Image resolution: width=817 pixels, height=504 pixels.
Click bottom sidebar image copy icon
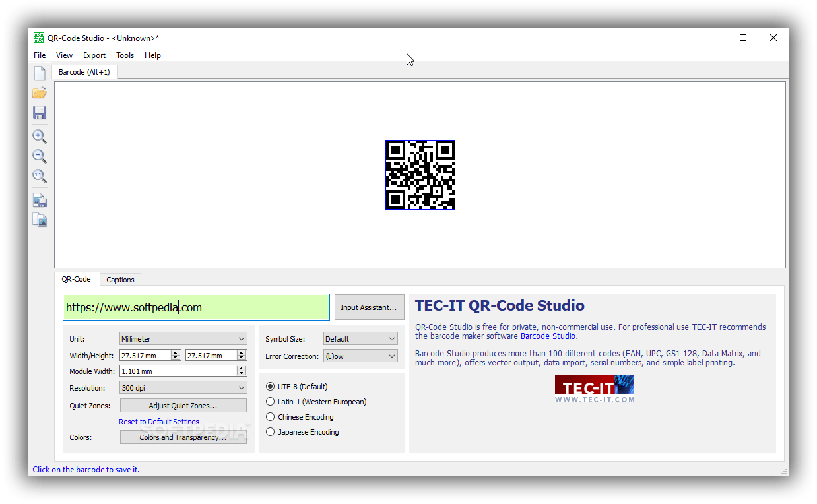tap(40, 220)
